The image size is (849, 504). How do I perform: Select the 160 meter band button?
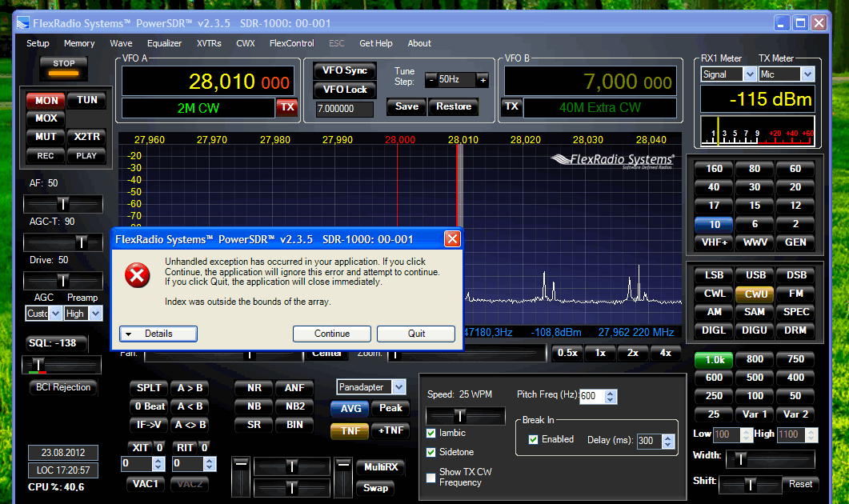coord(714,169)
